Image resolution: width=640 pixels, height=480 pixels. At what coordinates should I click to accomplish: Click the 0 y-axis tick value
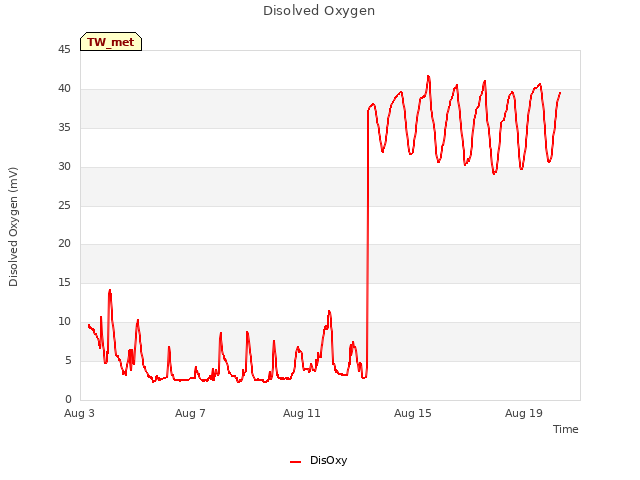point(68,399)
